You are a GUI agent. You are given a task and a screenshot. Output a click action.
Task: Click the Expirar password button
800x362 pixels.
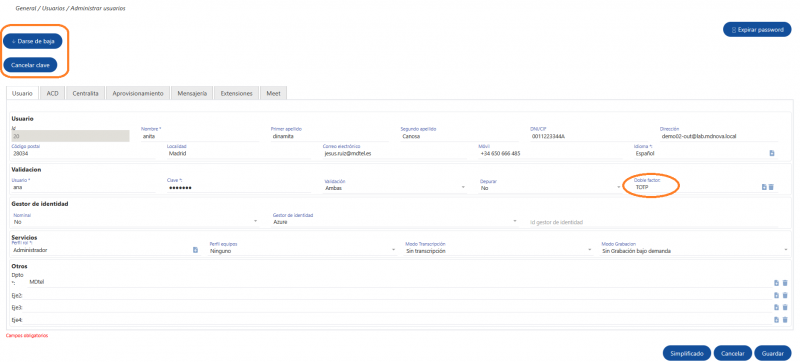point(757,30)
